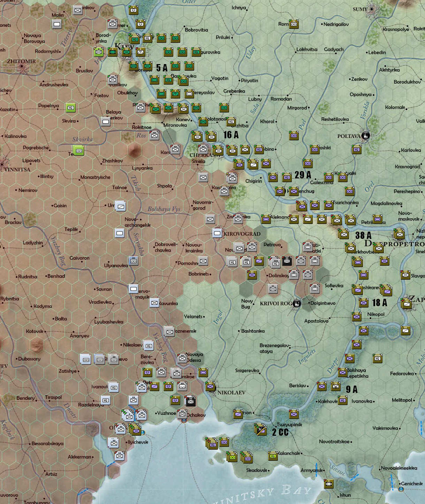Click the KIROVOGRAD city label

coord(242,234)
